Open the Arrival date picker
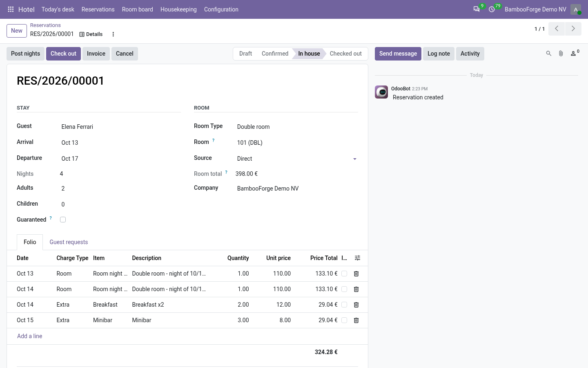This screenshot has height=368, width=588. pos(120,143)
